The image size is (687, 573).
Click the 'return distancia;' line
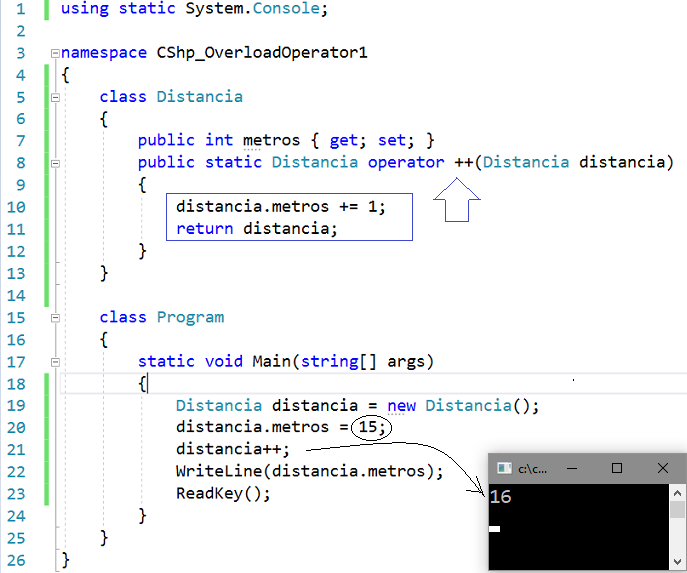257,229
